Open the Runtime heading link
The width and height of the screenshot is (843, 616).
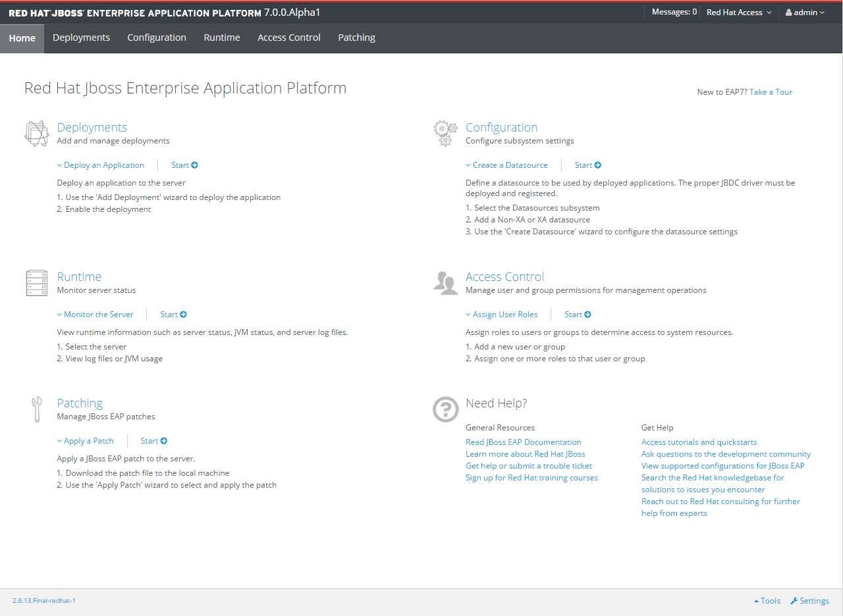tap(79, 277)
